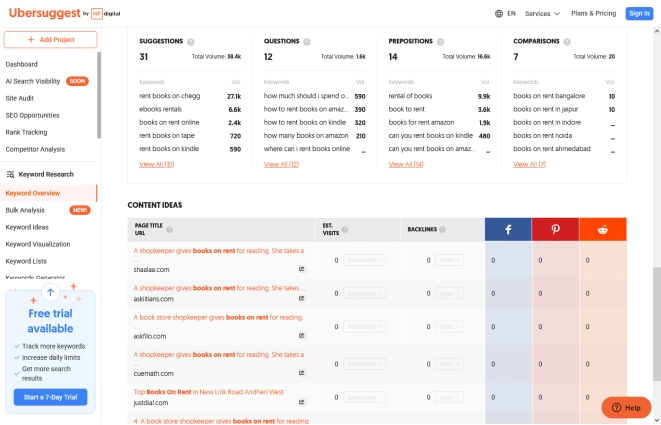Click Start a 7-Day Trial button
The width and height of the screenshot is (661, 425).
51,397
